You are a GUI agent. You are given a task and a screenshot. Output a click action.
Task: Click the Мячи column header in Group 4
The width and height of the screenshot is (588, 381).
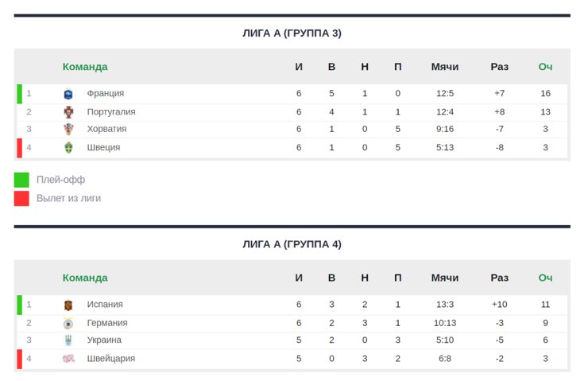pos(445,278)
